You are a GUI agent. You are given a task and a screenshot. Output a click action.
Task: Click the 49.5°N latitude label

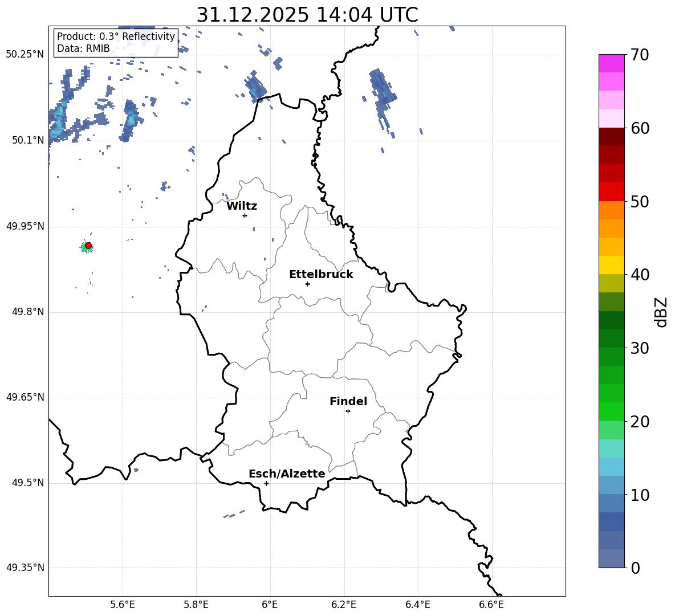point(28,483)
